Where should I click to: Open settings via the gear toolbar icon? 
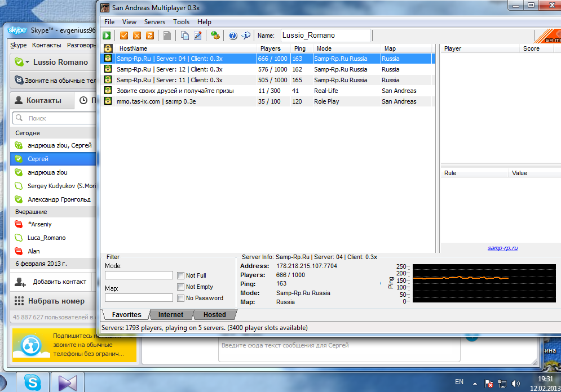click(215, 35)
